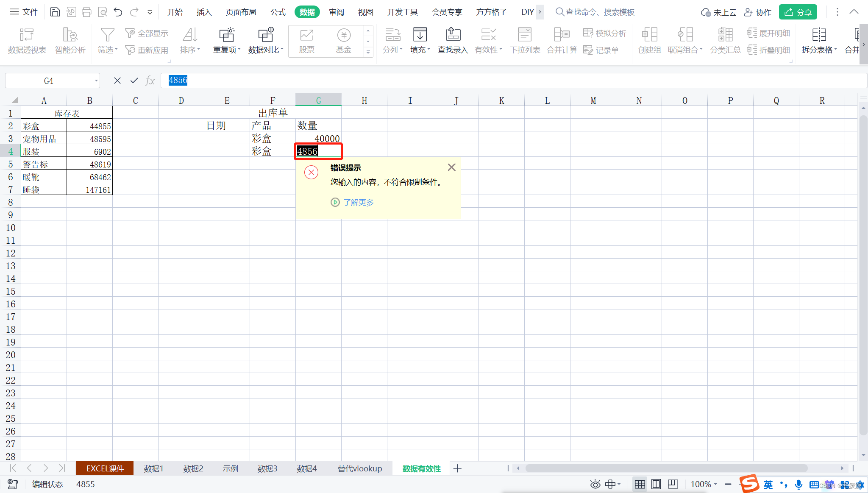Undo the last action
Image resolution: width=868 pixels, height=493 pixels.
(118, 12)
